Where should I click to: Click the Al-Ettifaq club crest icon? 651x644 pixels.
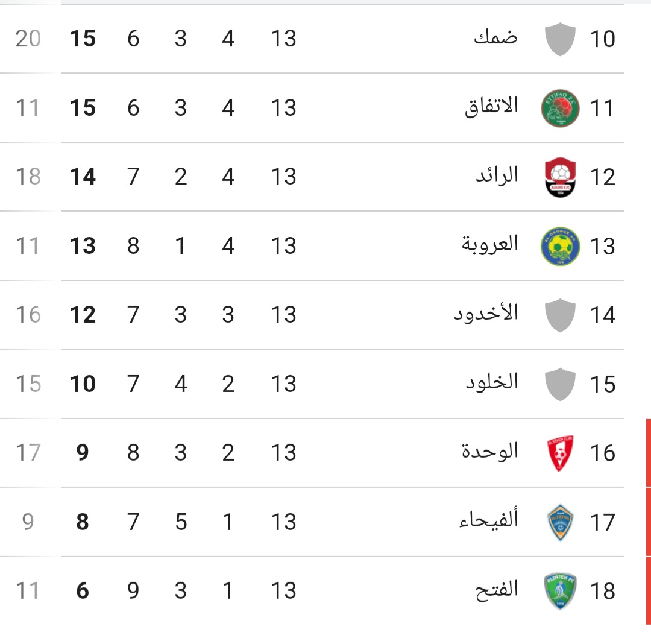coord(560,108)
